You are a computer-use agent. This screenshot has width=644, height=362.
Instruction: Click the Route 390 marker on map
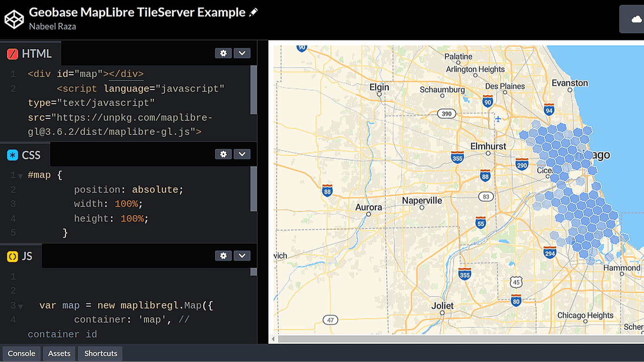tap(447, 114)
